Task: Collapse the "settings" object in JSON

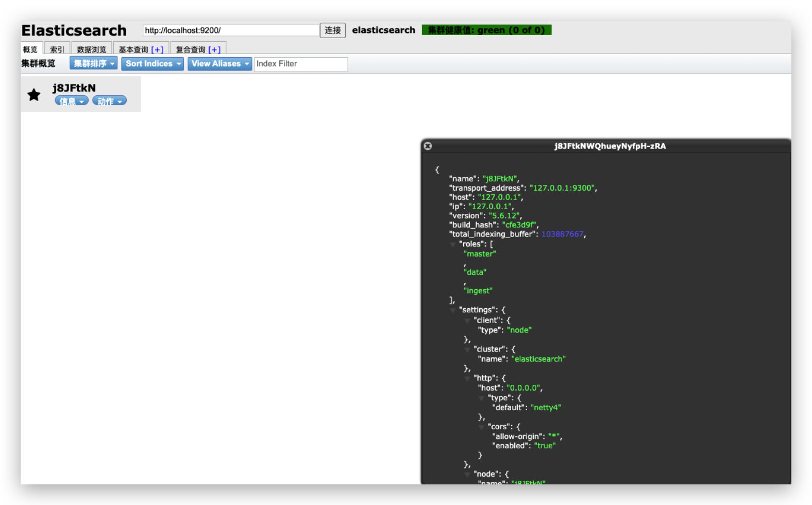Action: 453,310
